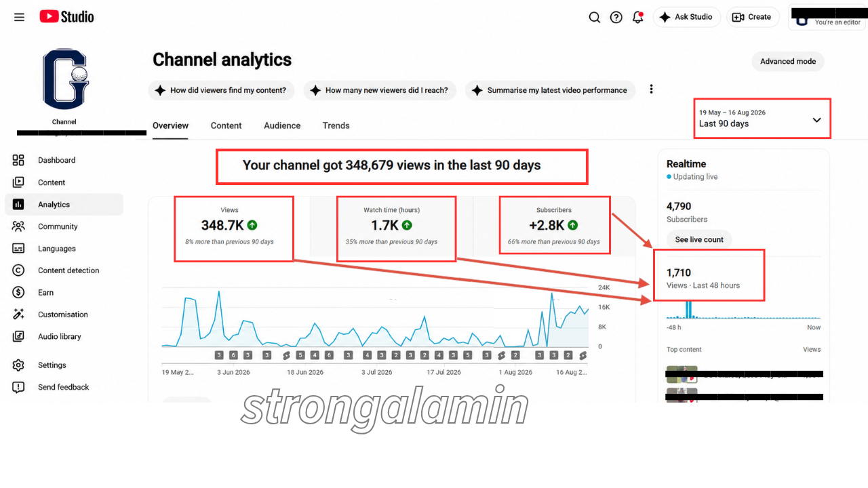Open the account switcher at top right
The height and width of the screenshot is (488, 868).
(828, 18)
